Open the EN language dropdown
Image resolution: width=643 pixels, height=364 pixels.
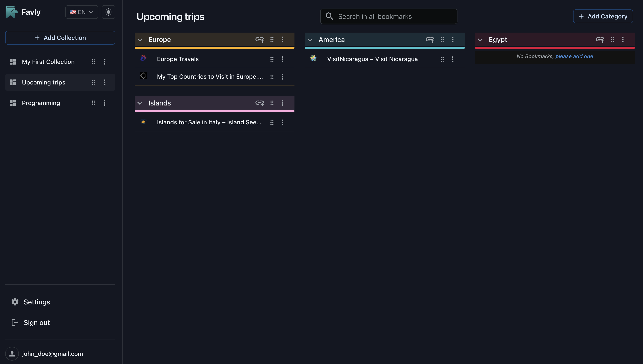(x=82, y=12)
